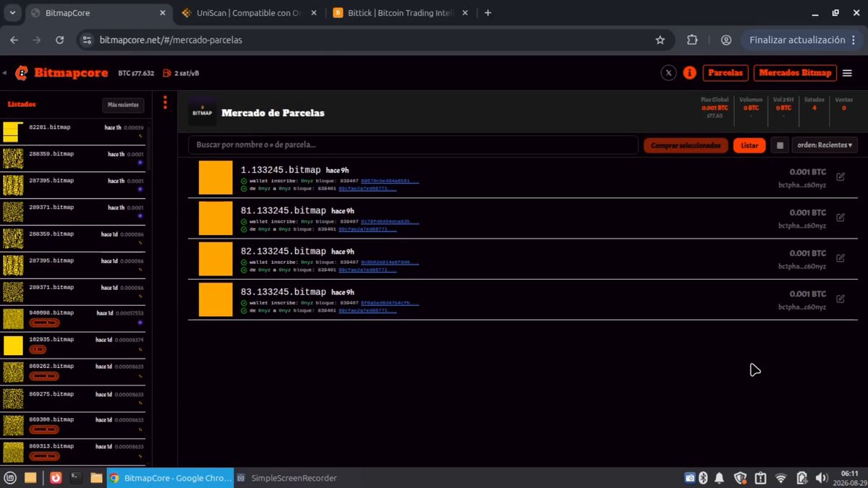Open the three-dot sidebar options
The width and height of the screenshot is (868, 488).
point(165,103)
